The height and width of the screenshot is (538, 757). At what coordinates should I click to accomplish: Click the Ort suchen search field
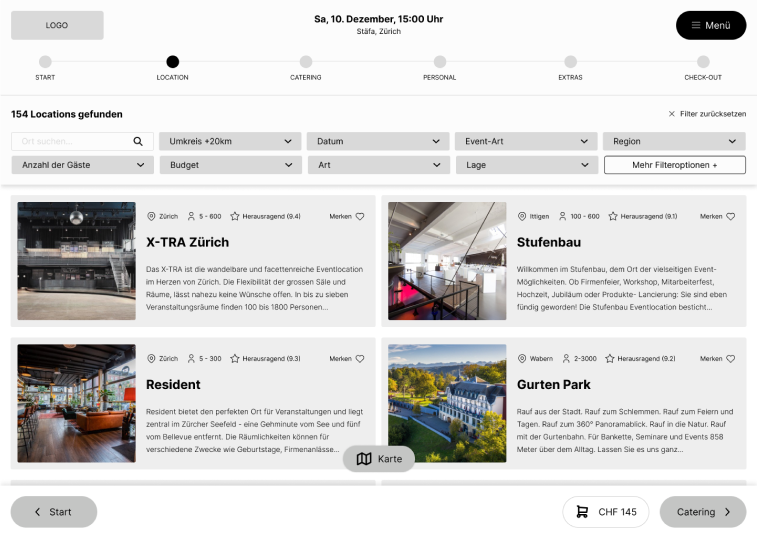point(73,142)
